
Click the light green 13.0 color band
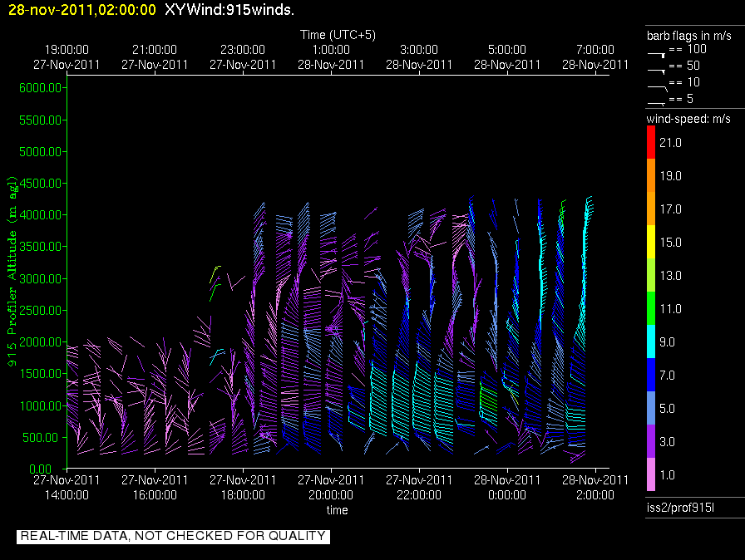click(650, 275)
